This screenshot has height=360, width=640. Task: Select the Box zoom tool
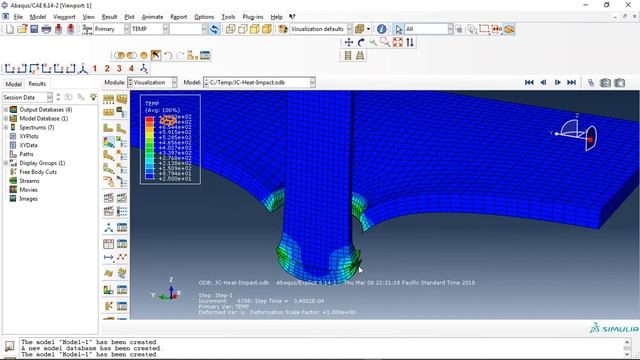pos(385,42)
